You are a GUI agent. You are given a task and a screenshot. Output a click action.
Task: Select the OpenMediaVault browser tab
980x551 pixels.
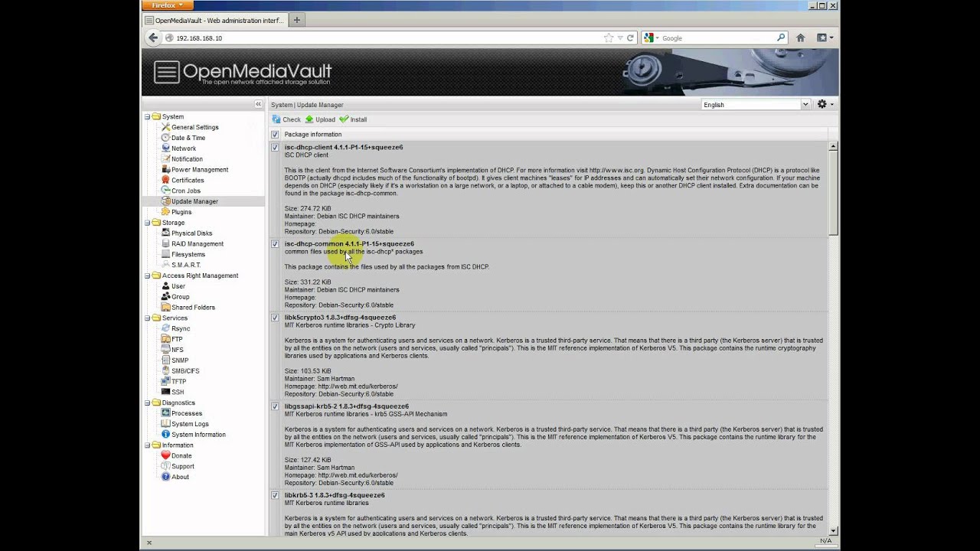[x=214, y=21]
